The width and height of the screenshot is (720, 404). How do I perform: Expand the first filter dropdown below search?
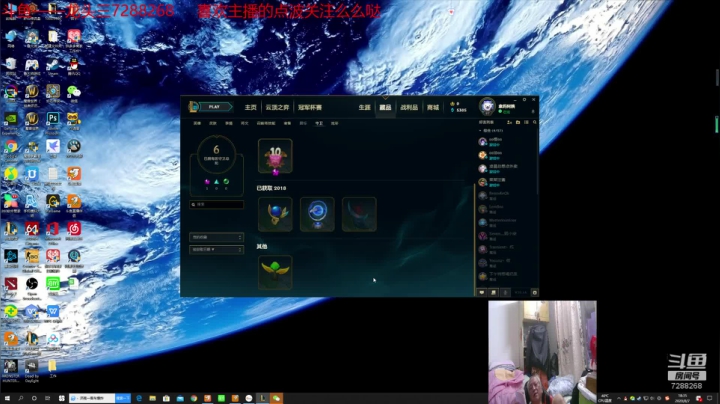tap(216, 237)
